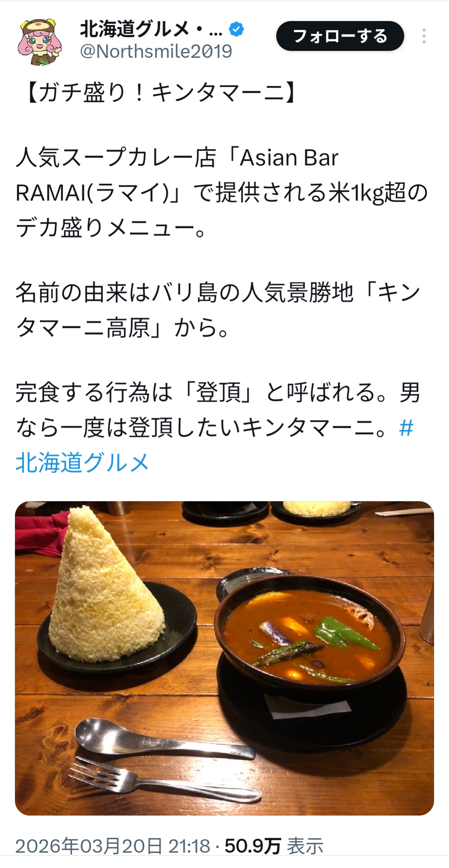This screenshot has height=868, width=449.
Task: Click the blue verified badge
Action: click(x=236, y=29)
